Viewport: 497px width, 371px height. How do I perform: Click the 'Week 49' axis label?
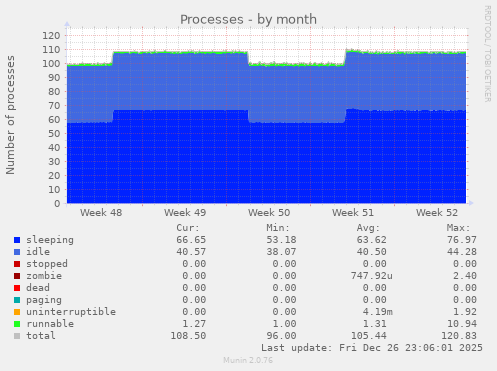coord(185,213)
